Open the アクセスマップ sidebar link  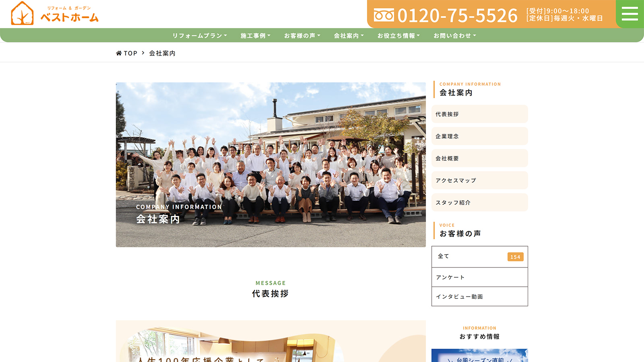click(479, 181)
